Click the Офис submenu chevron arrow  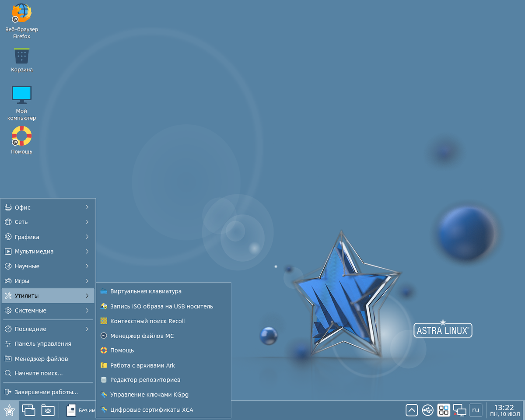pyautogui.click(x=87, y=207)
